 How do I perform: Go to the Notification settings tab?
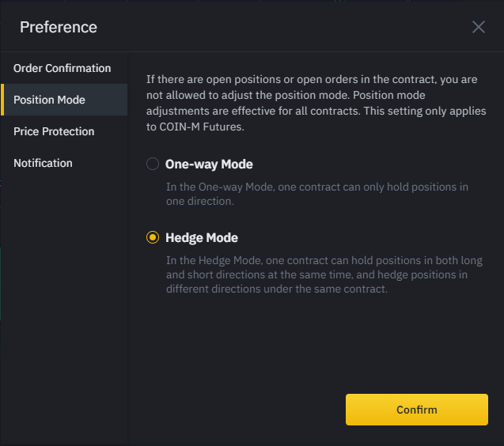tap(43, 163)
